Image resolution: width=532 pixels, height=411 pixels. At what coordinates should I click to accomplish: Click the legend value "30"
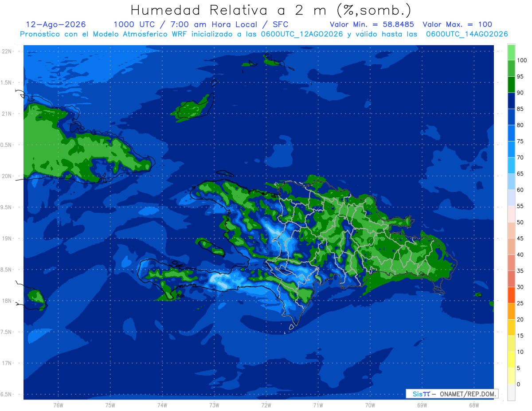520,287
